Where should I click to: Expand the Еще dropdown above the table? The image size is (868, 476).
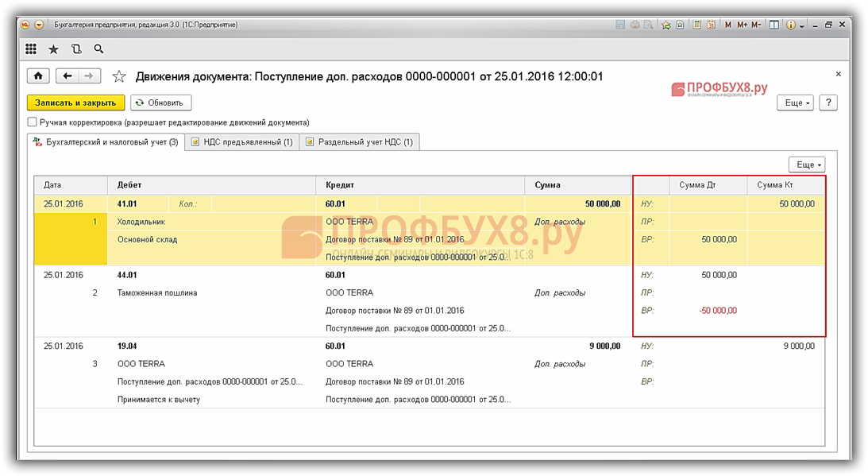coord(806,164)
